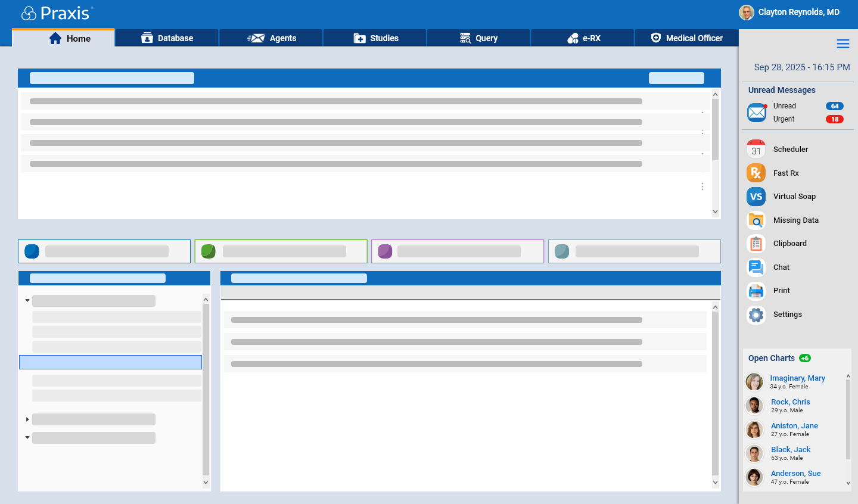The height and width of the screenshot is (504, 858).
Task: Click the Praxis logo
Action: click(x=57, y=13)
